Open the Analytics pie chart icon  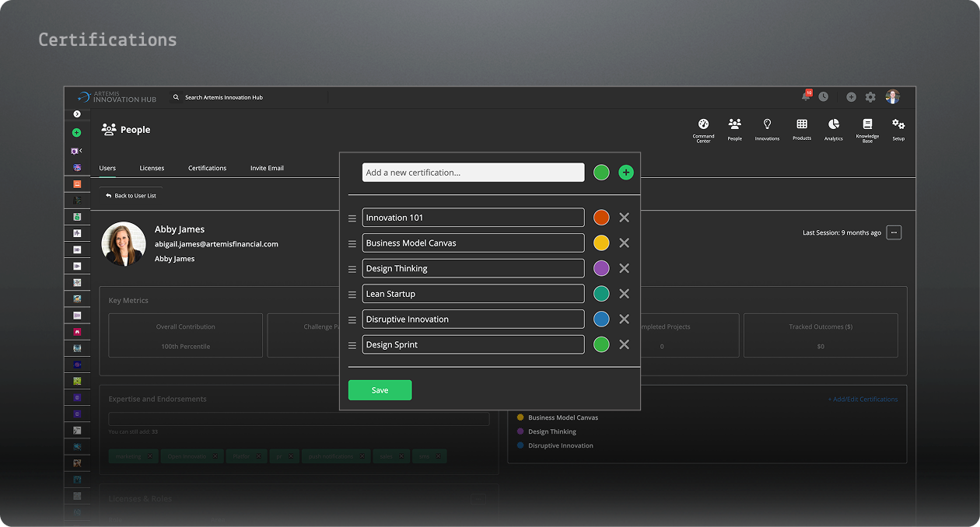tap(833, 126)
